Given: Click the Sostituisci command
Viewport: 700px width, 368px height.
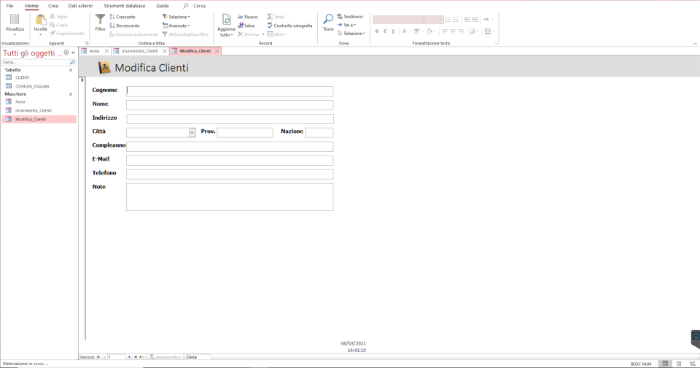Looking at the screenshot, I should pos(350,17).
